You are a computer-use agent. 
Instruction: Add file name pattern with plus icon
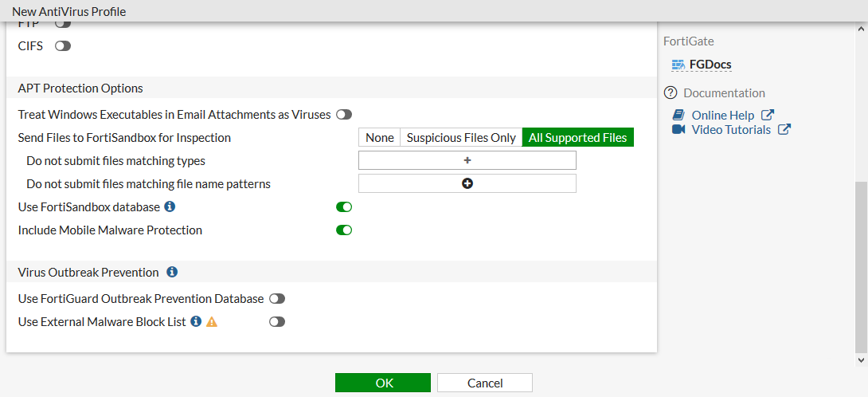click(467, 184)
